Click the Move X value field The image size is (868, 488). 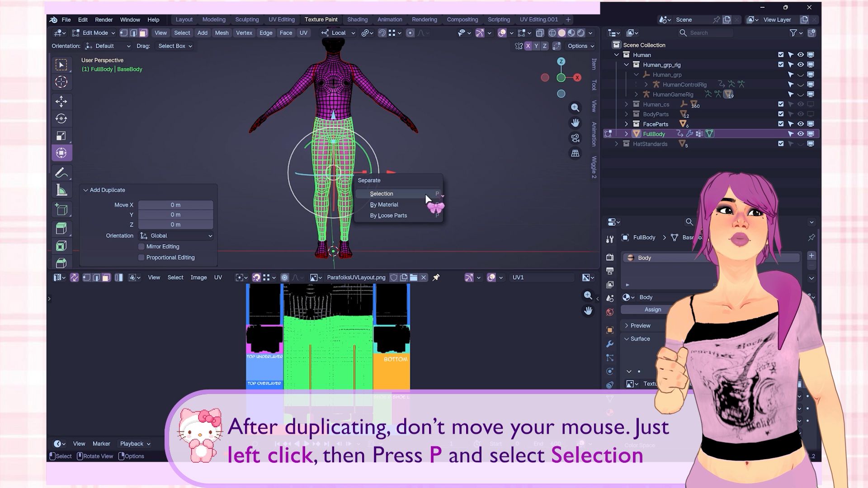tap(176, 205)
